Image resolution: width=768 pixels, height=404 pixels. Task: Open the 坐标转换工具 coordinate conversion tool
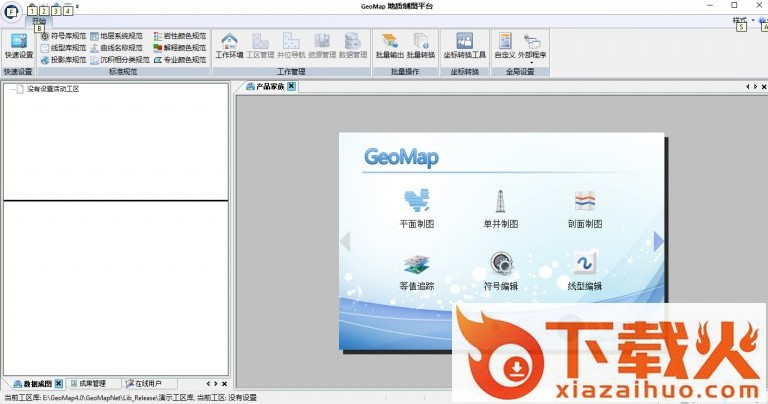tap(464, 46)
